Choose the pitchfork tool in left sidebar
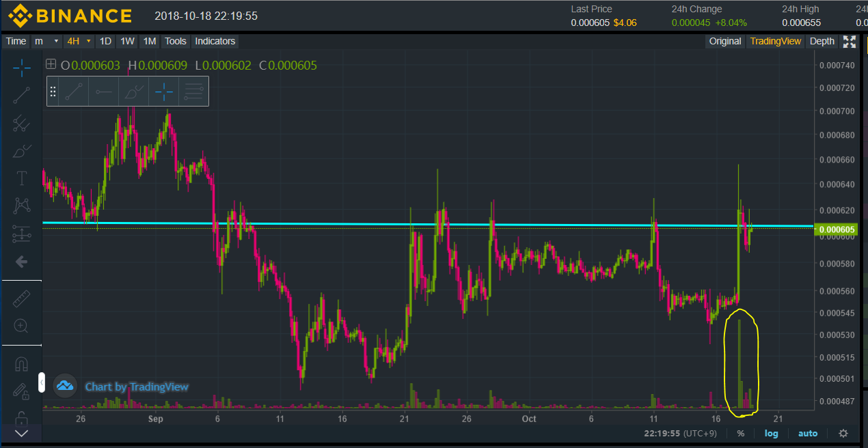The width and height of the screenshot is (868, 448). 22,124
